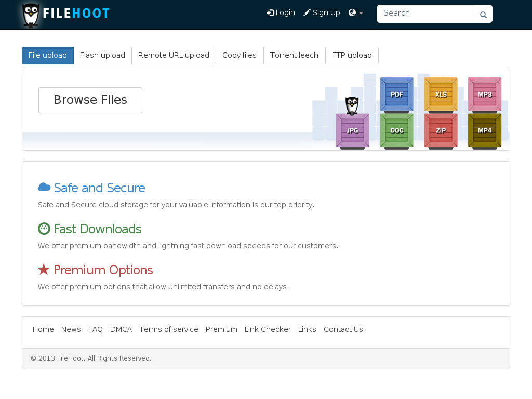Switch to the Flash upload tab
Viewport: 532px width, 399px height.
102,55
